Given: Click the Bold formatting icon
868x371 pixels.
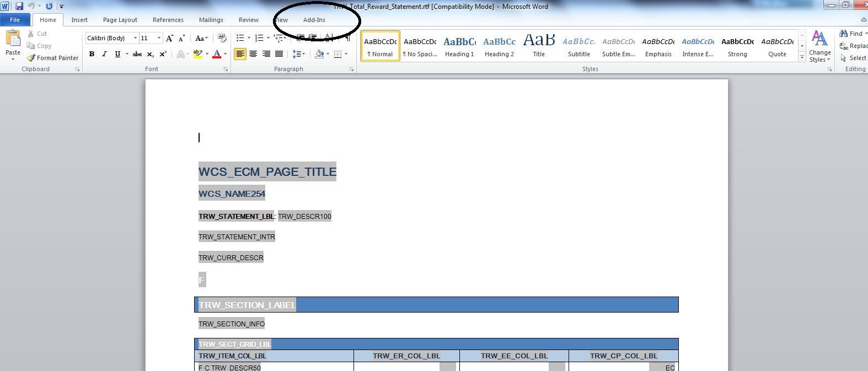Looking at the screenshot, I should pyautogui.click(x=92, y=54).
